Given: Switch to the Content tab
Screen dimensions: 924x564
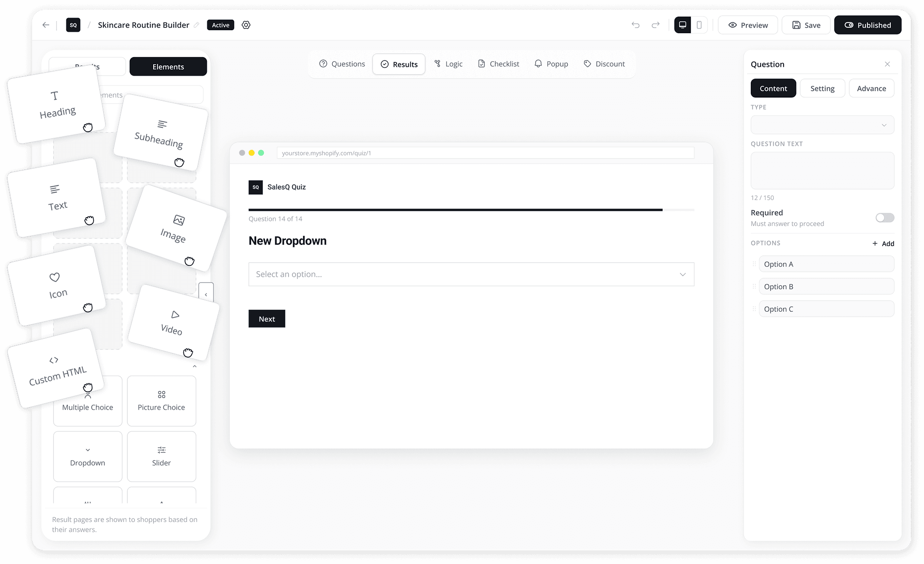Looking at the screenshot, I should (x=773, y=88).
